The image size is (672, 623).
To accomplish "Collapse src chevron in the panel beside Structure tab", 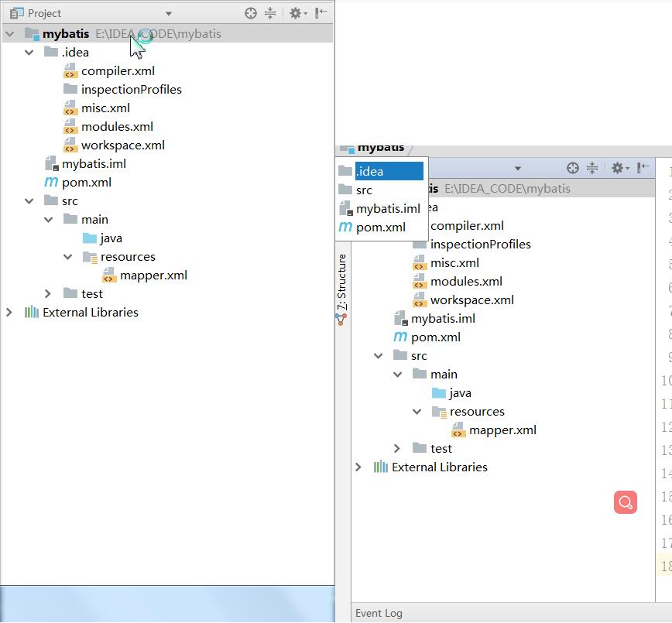I will click(378, 356).
